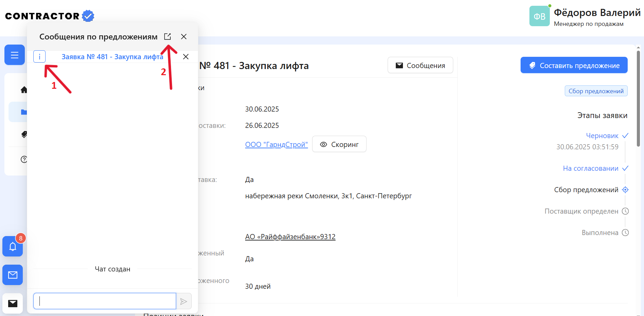The image size is (644, 316).
Task: Open the help question mark icon
Action: pos(24,159)
